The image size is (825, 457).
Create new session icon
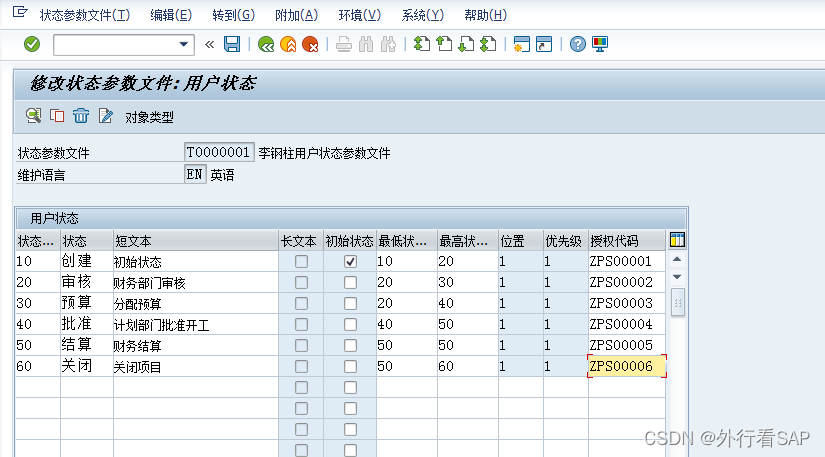pos(521,44)
